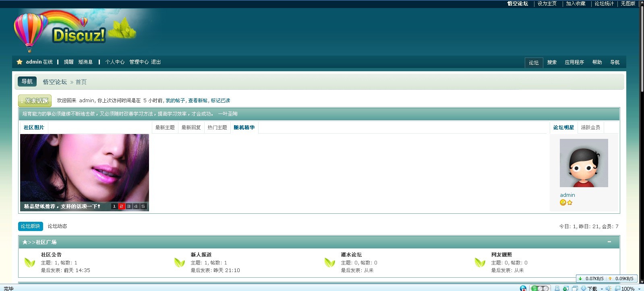Click the 发表话题 post button

pyautogui.click(x=35, y=101)
